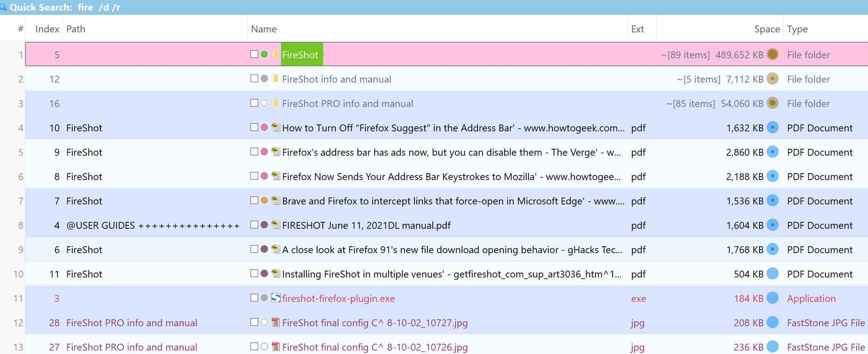Click PDF icon for Firefox's address bar has ads
The width and height of the screenshot is (868, 354).
coord(276,152)
